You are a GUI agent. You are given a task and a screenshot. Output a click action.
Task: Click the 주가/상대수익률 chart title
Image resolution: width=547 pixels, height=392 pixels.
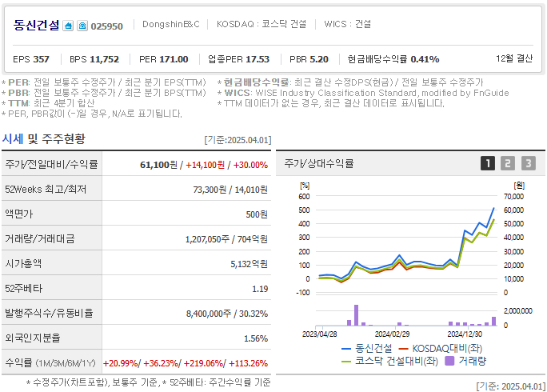pyautogui.click(x=319, y=163)
